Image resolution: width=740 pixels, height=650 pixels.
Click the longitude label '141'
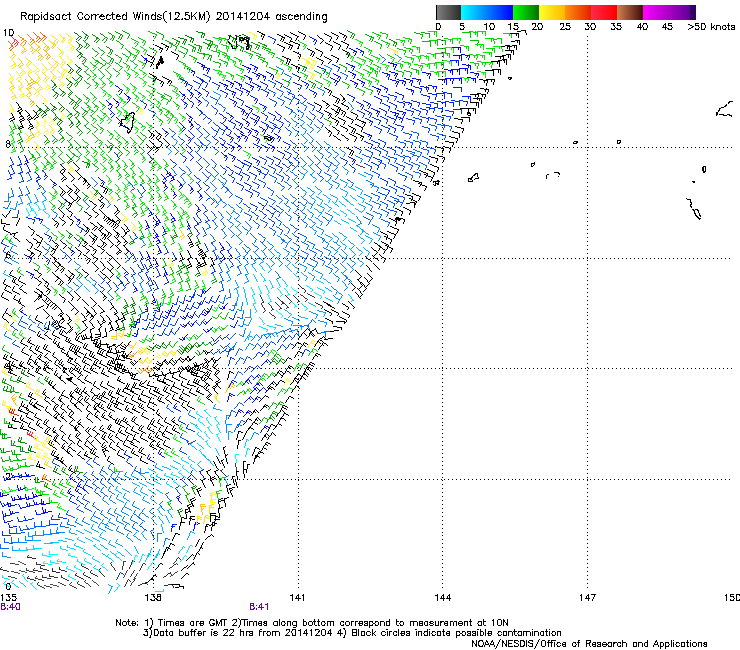pyautogui.click(x=297, y=598)
